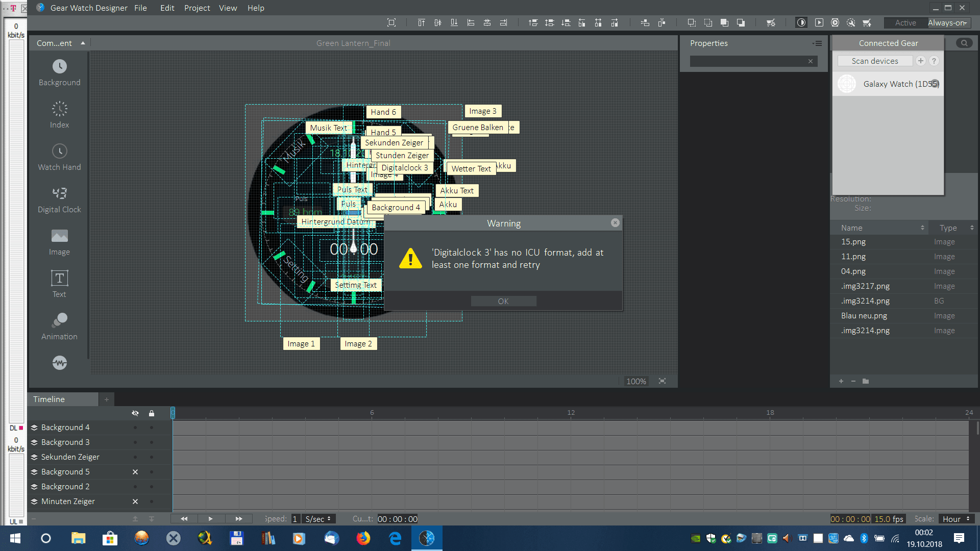Align selected items to right edge
This screenshot has height=551, width=980.
tap(503, 22)
